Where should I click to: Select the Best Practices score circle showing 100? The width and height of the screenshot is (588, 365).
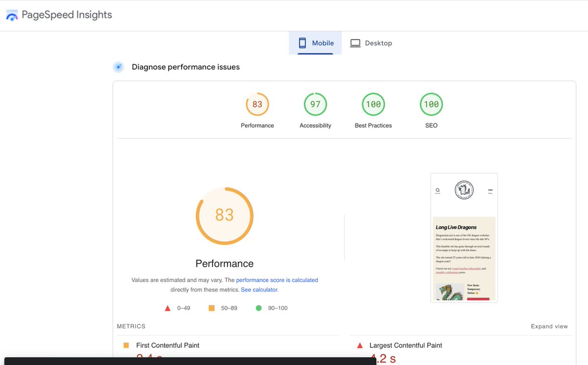[x=373, y=104]
